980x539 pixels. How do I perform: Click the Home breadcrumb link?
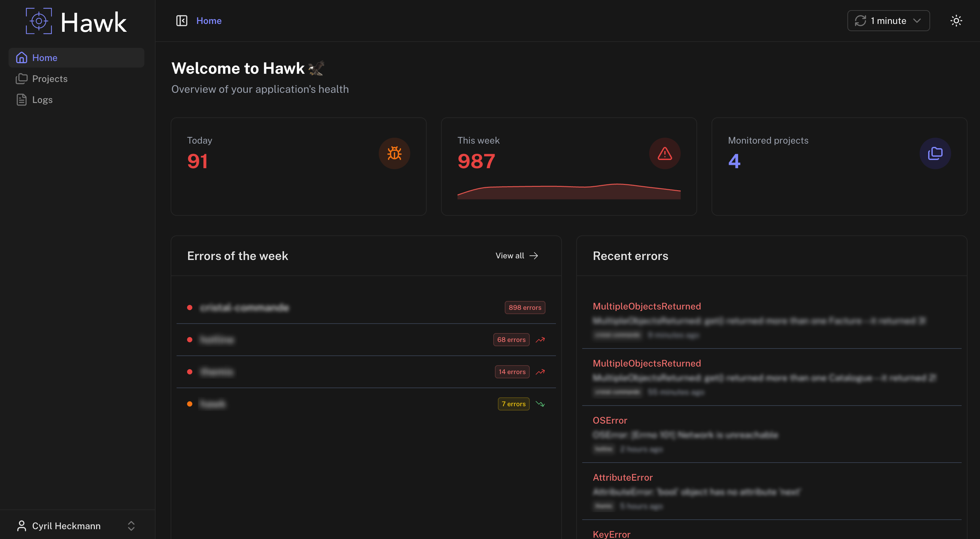point(208,21)
